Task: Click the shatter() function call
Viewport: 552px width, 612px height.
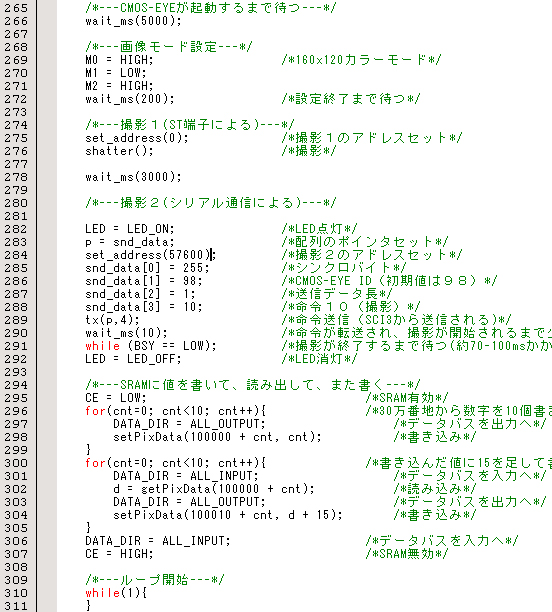Action: coord(119,151)
